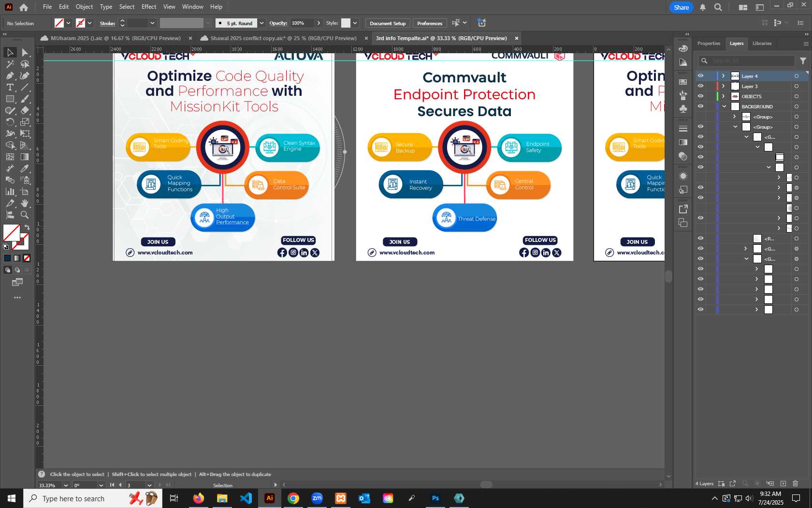Click the Preferences button

(430, 23)
